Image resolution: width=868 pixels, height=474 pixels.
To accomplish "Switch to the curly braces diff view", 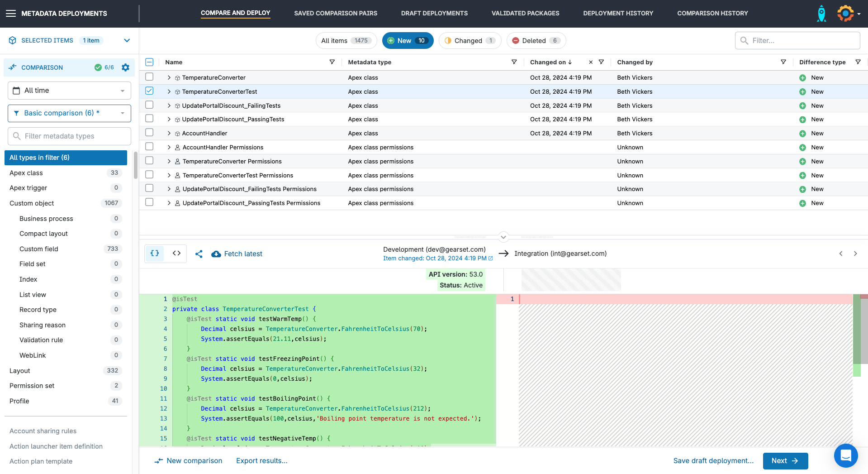I will click(x=155, y=254).
